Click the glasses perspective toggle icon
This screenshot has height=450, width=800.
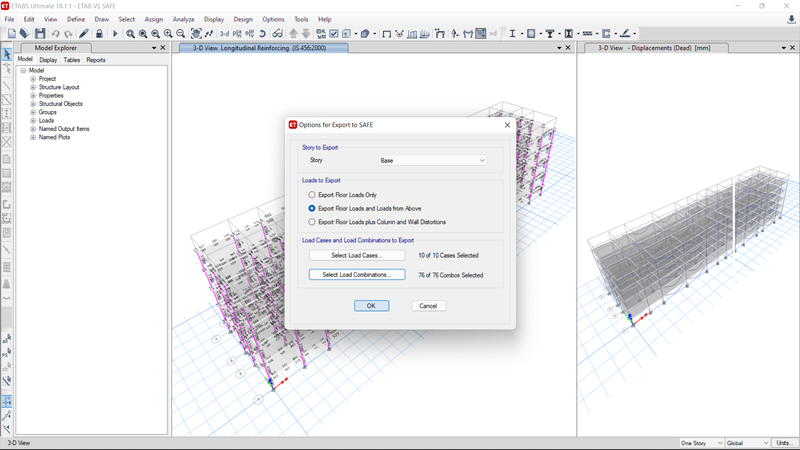click(x=277, y=34)
